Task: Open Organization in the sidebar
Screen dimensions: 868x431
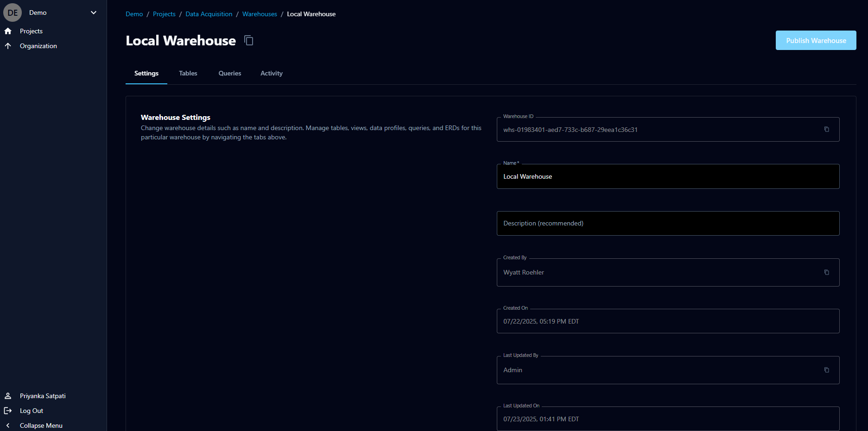Action: [x=38, y=46]
